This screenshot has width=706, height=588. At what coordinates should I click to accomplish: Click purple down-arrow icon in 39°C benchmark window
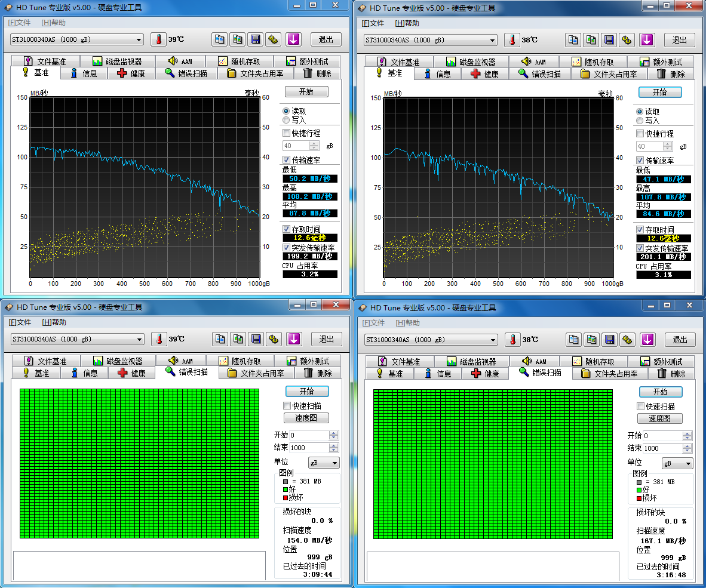coord(293,39)
